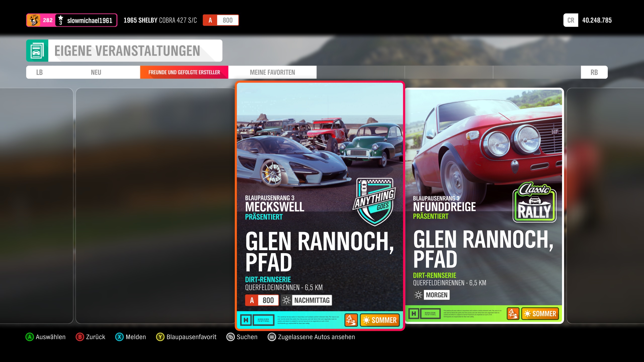
Task: Click the green Eigene Veranstaltungen blueprint icon
Action: [37, 51]
